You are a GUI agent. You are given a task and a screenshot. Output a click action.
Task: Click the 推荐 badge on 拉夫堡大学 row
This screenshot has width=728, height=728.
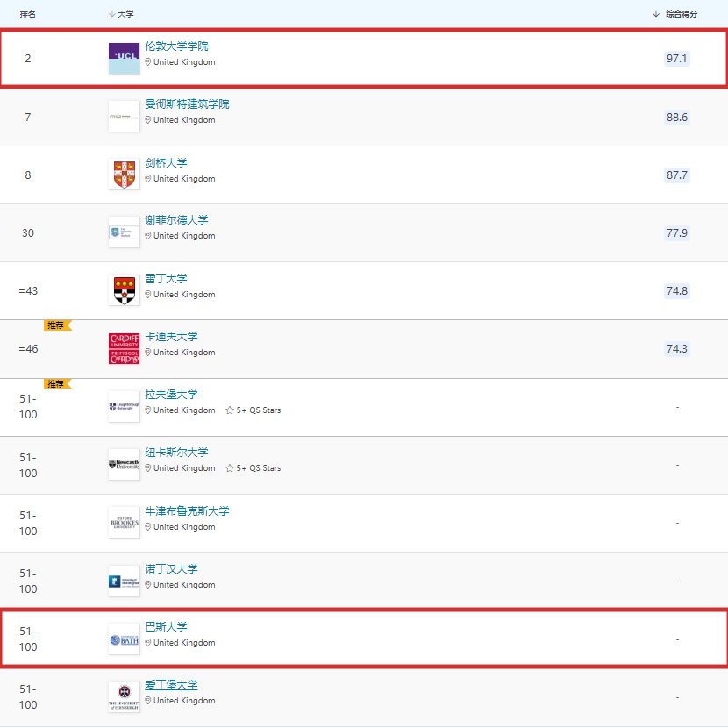[58, 384]
